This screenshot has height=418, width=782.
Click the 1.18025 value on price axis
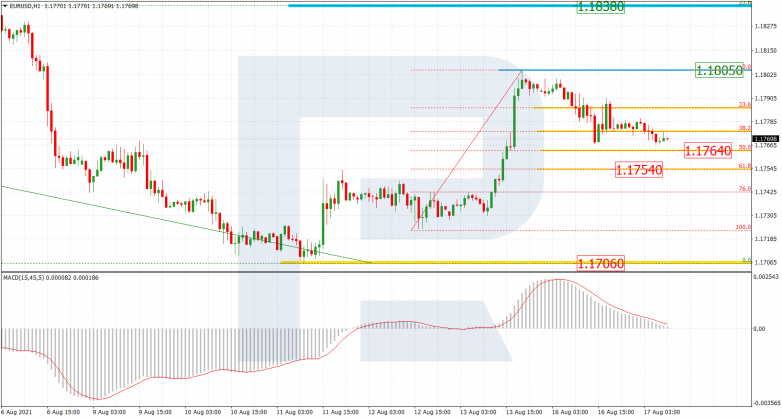(x=766, y=75)
